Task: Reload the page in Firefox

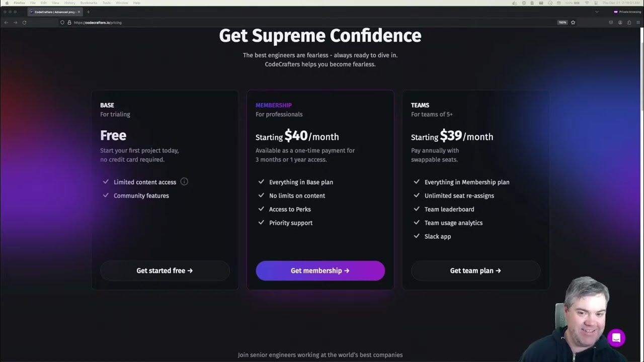Action: (x=24, y=23)
